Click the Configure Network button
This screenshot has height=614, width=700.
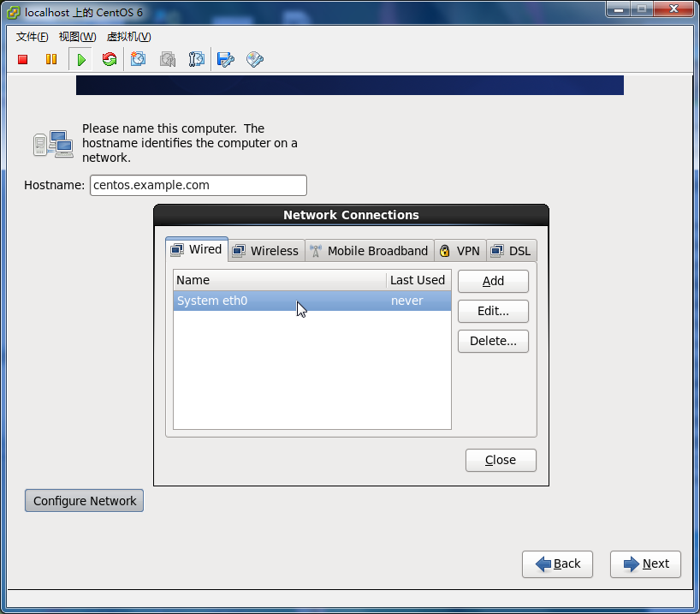coord(85,501)
